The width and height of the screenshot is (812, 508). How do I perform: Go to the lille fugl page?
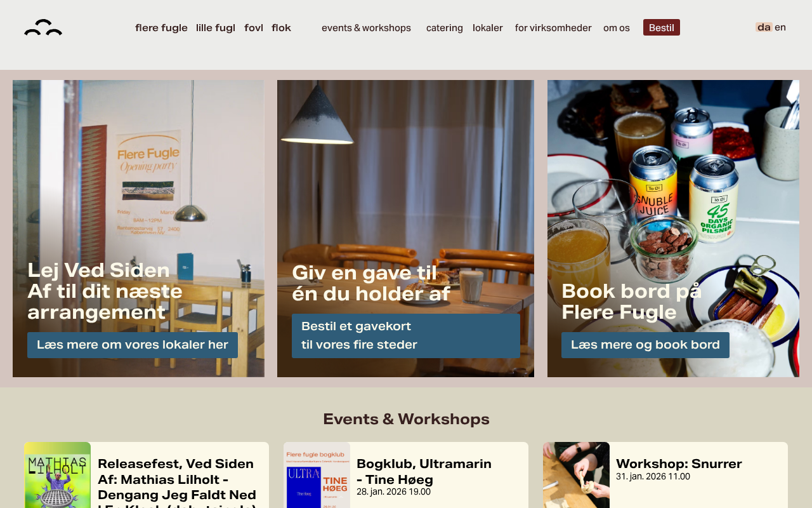coord(216,28)
